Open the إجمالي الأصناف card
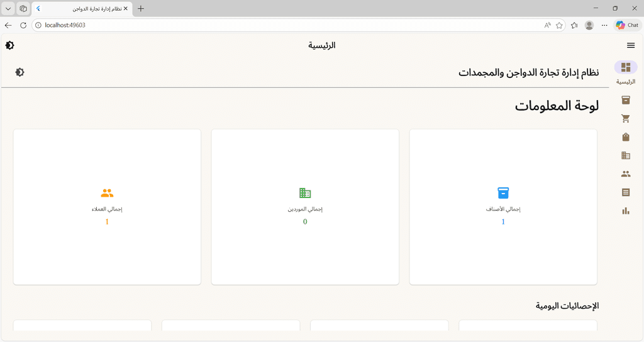The image size is (644, 342). click(503, 207)
